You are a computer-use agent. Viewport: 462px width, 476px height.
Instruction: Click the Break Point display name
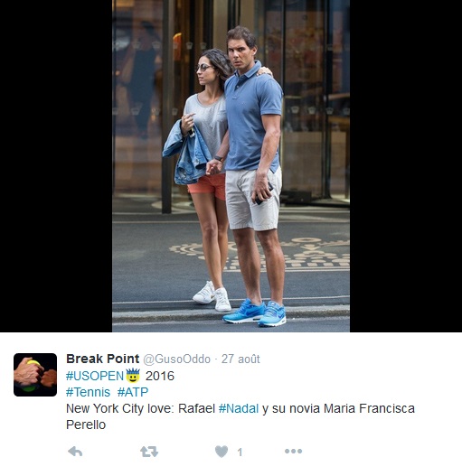pyautogui.click(x=103, y=359)
